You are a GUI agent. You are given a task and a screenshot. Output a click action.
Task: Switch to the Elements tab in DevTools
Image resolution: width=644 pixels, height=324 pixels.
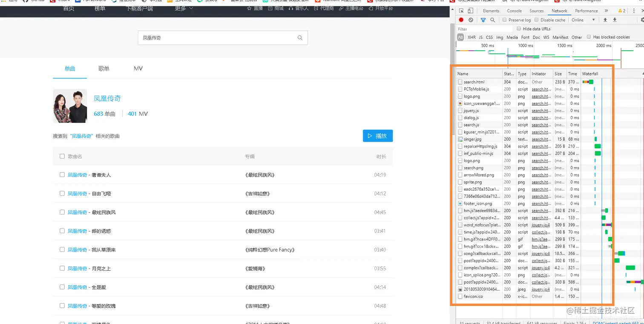coord(491,11)
